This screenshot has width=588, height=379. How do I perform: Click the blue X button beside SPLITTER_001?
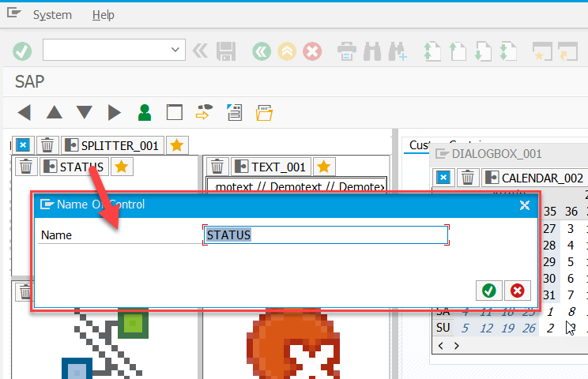point(23,145)
